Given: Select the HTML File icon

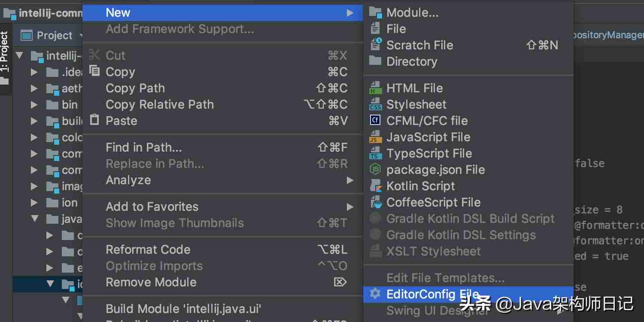Looking at the screenshot, I should coord(375,88).
